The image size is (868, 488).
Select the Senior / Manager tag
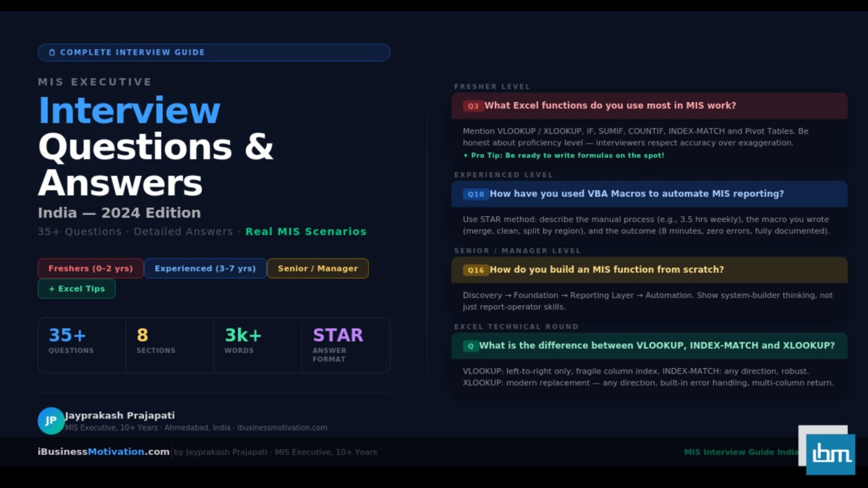coord(318,268)
